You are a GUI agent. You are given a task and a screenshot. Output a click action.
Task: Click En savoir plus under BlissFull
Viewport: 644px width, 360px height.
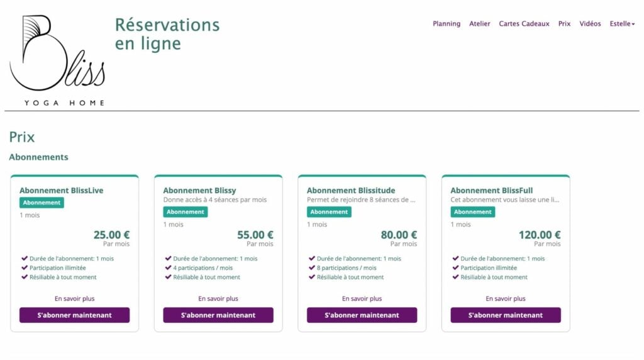click(x=506, y=299)
